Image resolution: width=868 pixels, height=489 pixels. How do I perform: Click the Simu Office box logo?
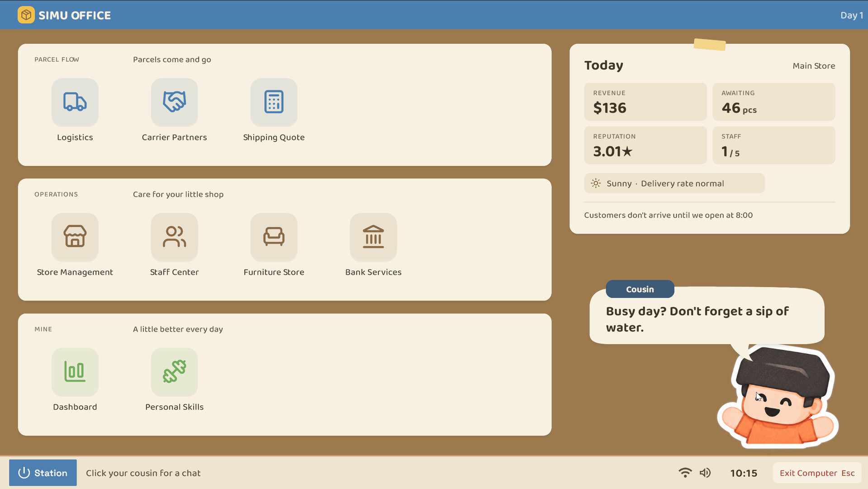point(26,15)
